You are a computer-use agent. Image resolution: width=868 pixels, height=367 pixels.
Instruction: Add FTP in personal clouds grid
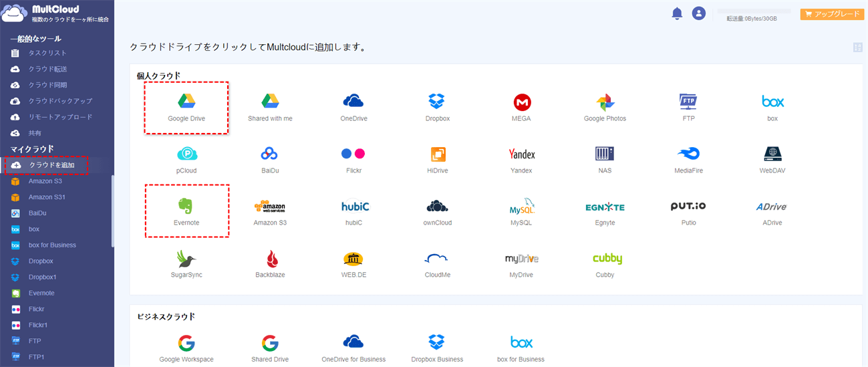pos(688,107)
